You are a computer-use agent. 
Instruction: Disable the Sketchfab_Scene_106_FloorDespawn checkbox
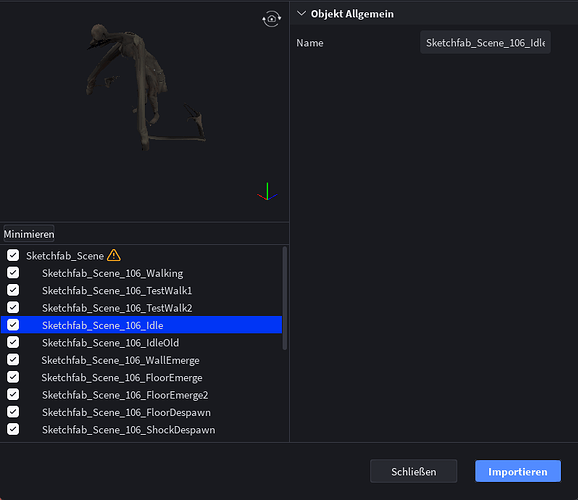13,412
